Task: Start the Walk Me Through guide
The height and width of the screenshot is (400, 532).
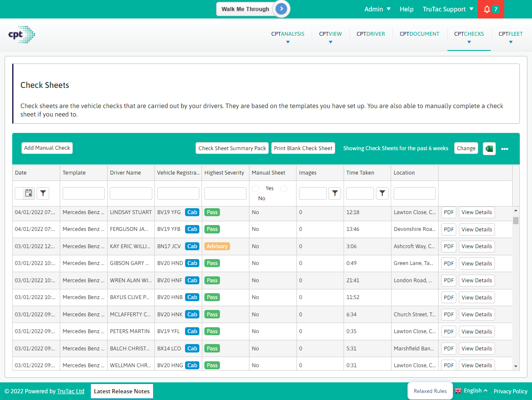Action: pyautogui.click(x=253, y=9)
